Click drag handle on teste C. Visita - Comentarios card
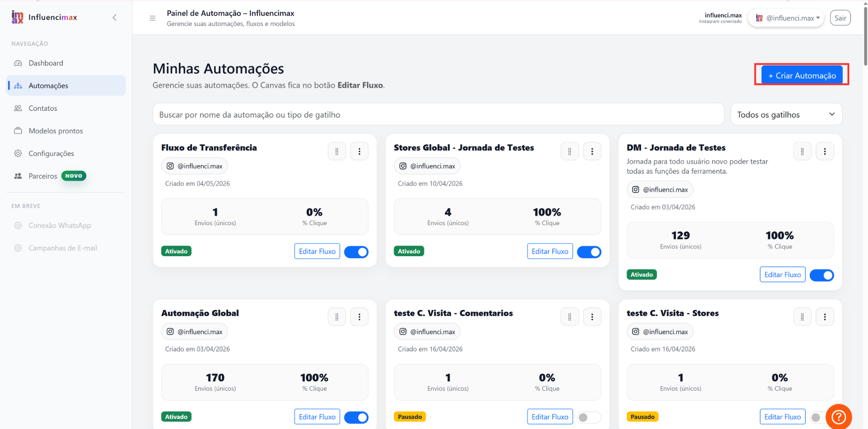Viewport: 868px width, 429px height. click(x=570, y=317)
